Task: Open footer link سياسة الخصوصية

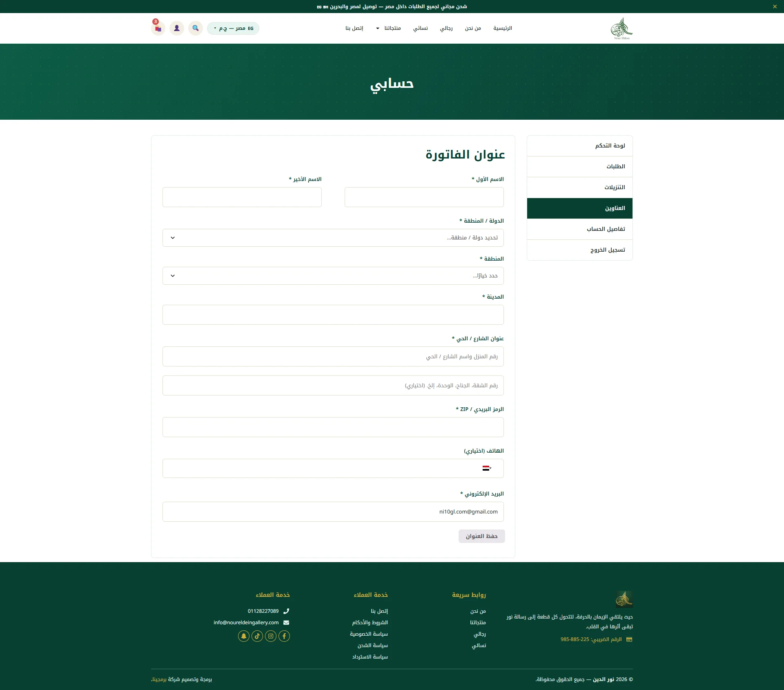Action: tap(369, 634)
